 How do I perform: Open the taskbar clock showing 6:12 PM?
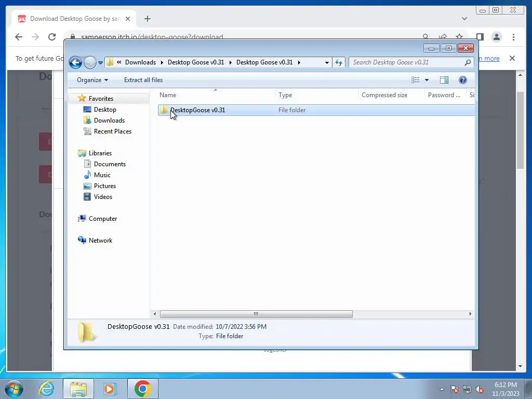[506, 389]
